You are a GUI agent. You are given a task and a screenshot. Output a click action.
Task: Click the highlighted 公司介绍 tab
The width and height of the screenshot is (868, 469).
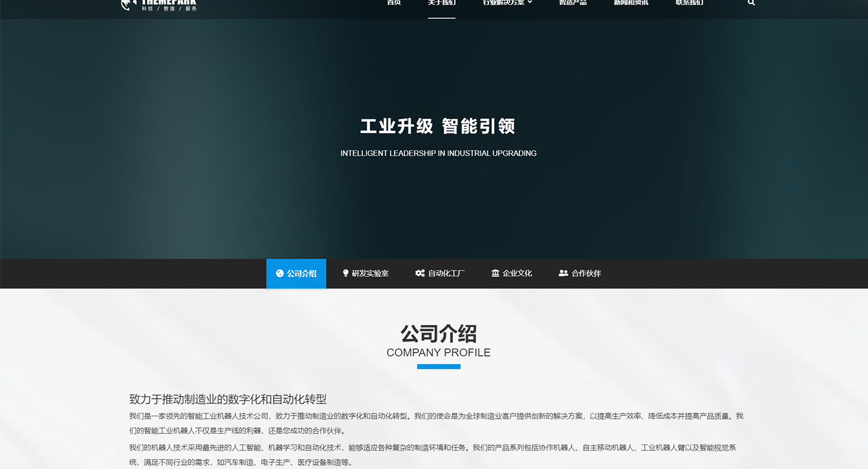pyautogui.click(x=296, y=273)
